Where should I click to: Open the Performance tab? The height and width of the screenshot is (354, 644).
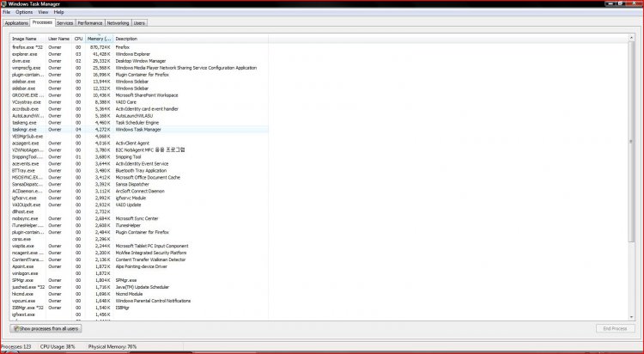tap(90, 23)
